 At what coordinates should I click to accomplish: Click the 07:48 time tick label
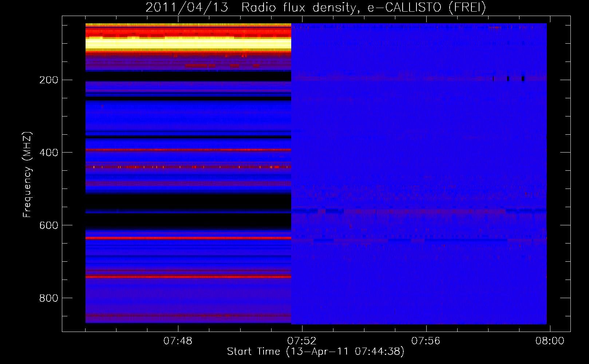[178, 341]
